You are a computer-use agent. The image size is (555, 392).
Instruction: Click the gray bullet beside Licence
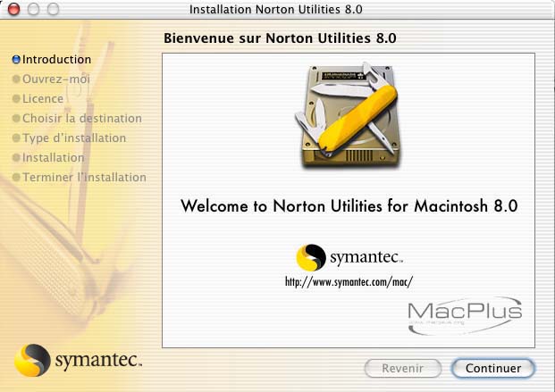click(16, 99)
